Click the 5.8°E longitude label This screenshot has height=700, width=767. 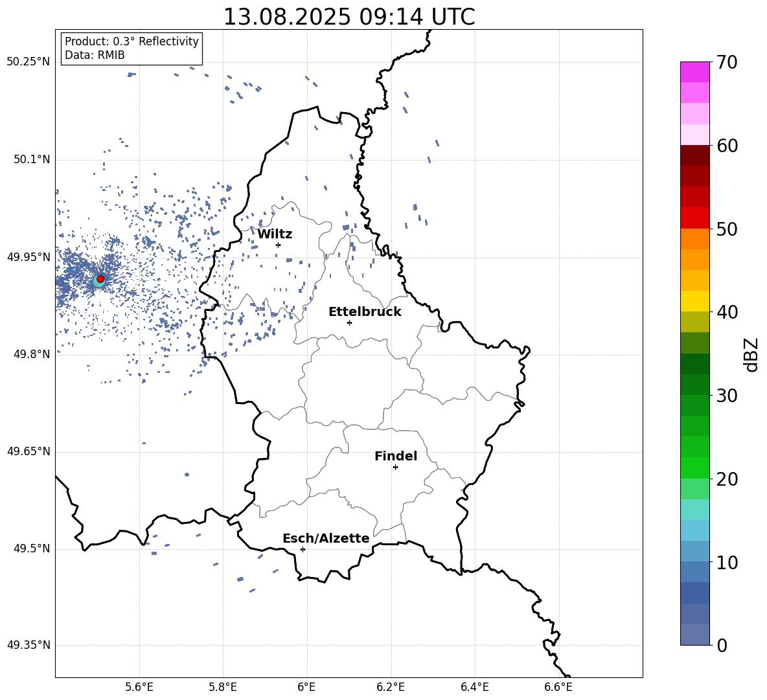click(223, 687)
